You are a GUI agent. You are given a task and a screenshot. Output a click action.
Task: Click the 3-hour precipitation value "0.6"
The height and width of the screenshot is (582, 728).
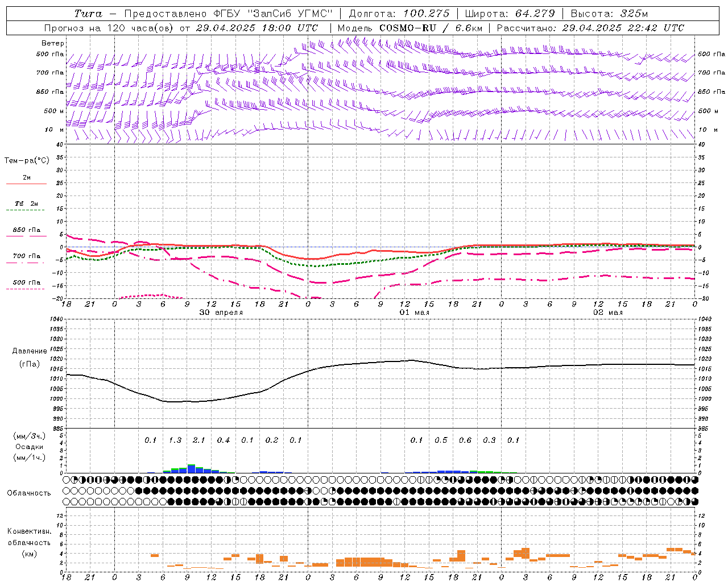pos(465,440)
